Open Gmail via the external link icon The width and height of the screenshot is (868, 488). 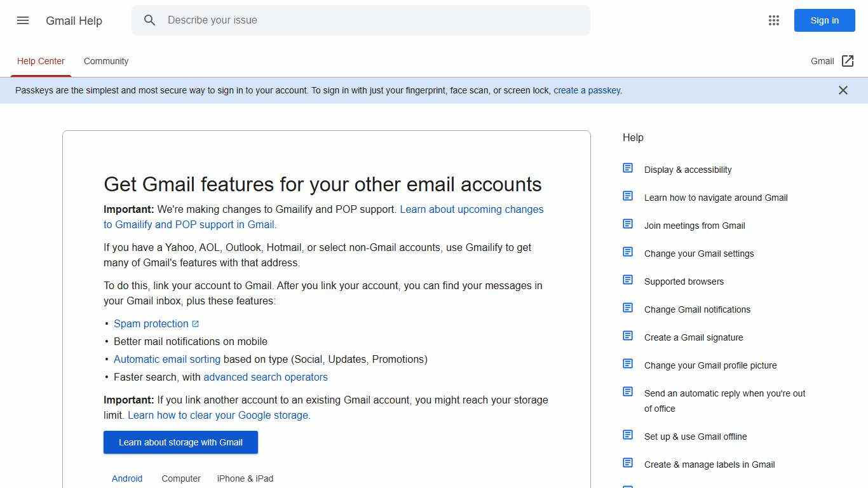point(848,61)
